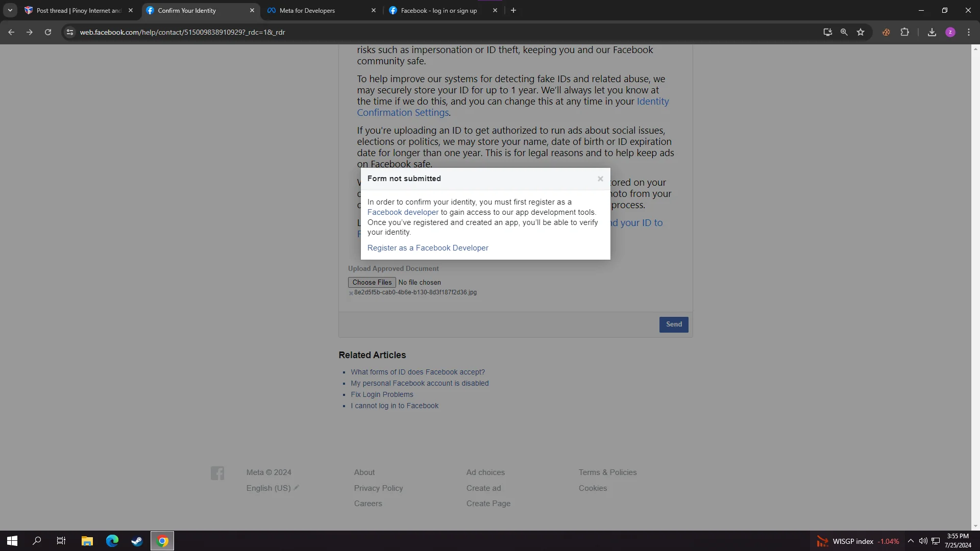Open Task View on taskbar
The width and height of the screenshot is (980, 551).
(61, 541)
